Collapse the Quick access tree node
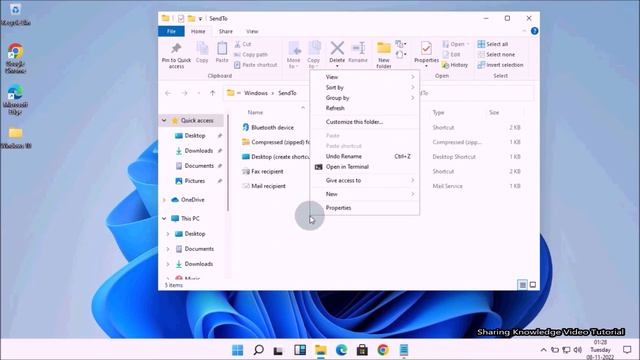This screenshot has width=640, height=360. tap(164, 120)
